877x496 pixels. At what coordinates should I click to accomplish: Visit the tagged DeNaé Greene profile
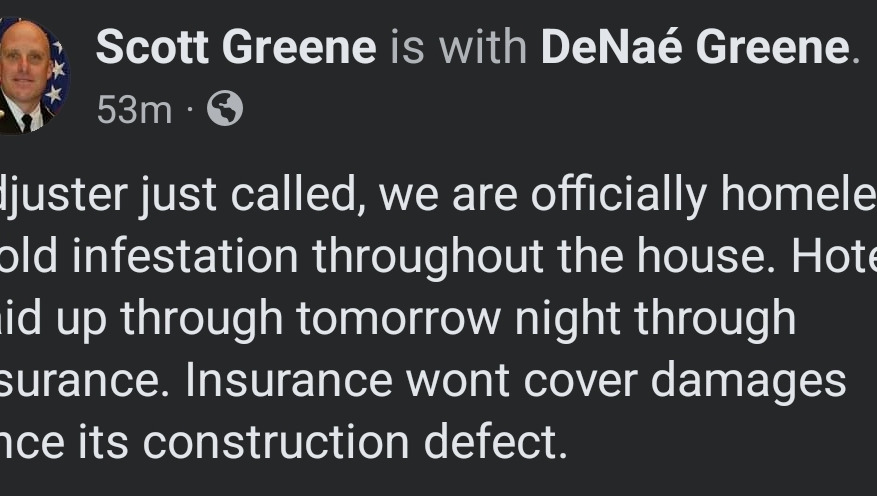pos(694,48)
